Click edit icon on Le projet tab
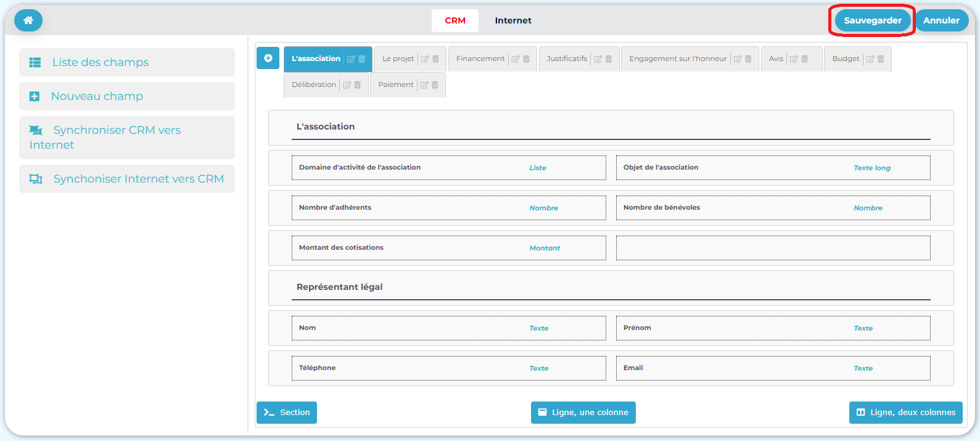This screenshot has width=980, height=441. [x=424, y=59]
